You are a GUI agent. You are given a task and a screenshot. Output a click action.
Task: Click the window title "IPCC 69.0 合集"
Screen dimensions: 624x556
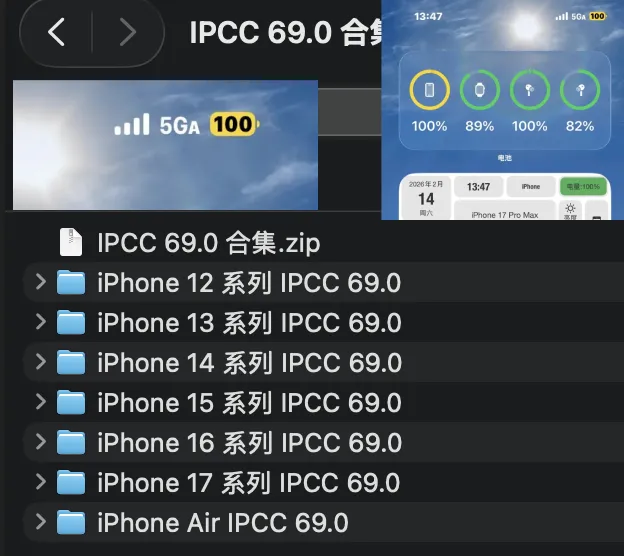pyautogui.click(x=285, y=33)
